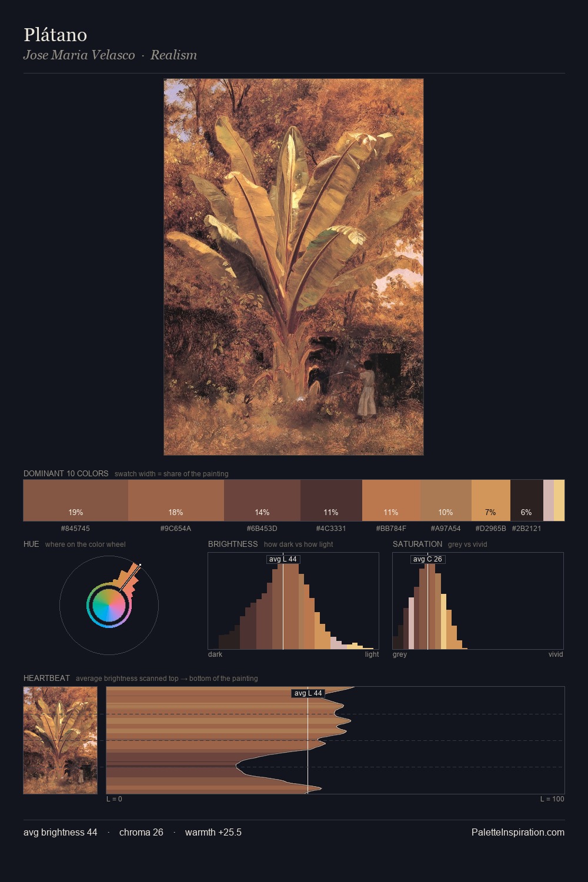Click the hex code '#845745'
Image resolution: width=588 pixels, height=882 pixels.
click(75, 529)
